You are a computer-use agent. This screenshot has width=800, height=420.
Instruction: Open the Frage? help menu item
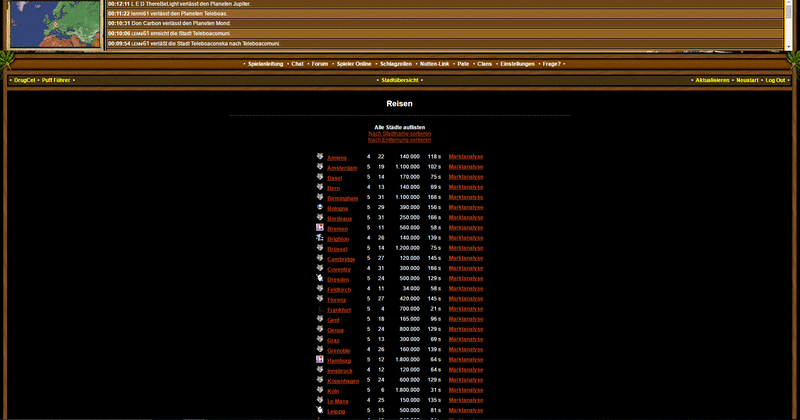(x=552, y=64)
